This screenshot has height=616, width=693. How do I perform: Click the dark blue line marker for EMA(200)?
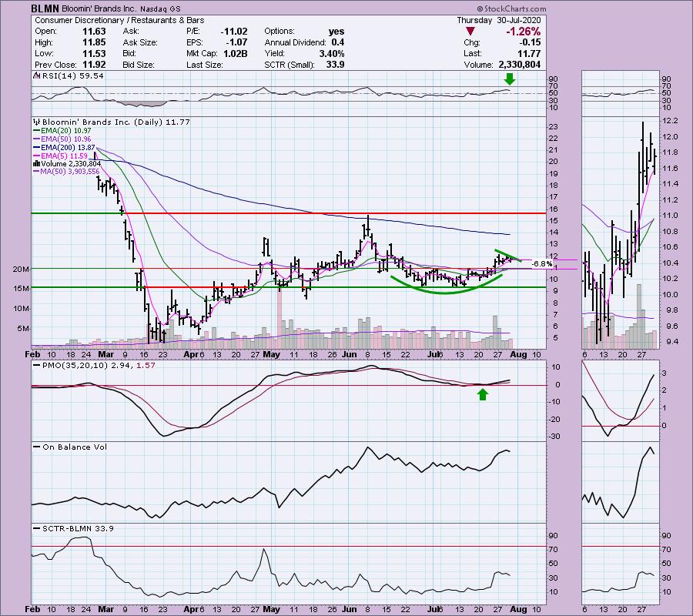(x=37, y=148)
